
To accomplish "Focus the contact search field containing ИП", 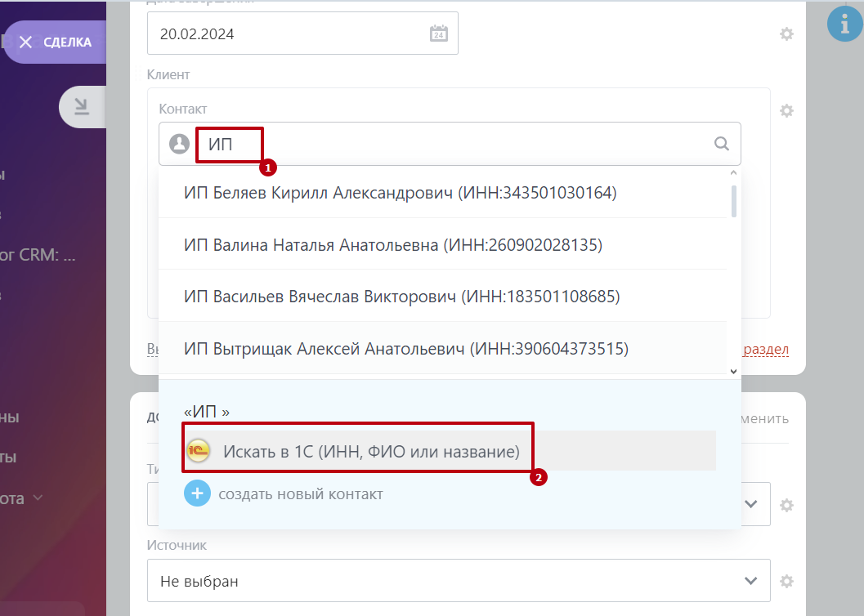I will click(x=458, y=144).
